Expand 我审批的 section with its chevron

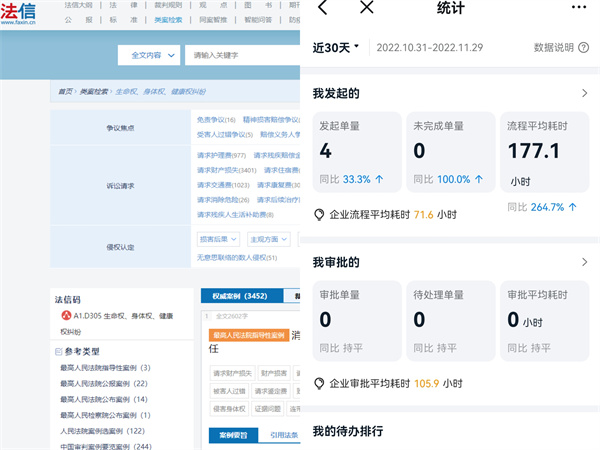pos(584,262)
